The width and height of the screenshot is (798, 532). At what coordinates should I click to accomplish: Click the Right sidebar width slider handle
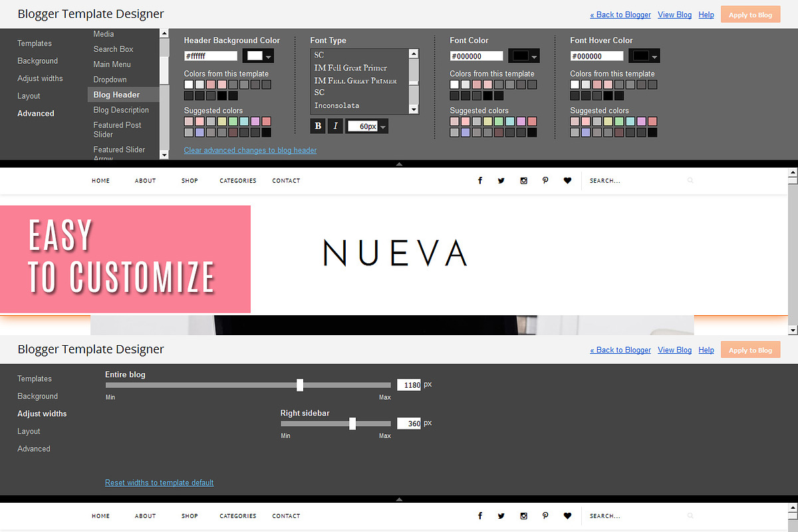coord(352,424)
